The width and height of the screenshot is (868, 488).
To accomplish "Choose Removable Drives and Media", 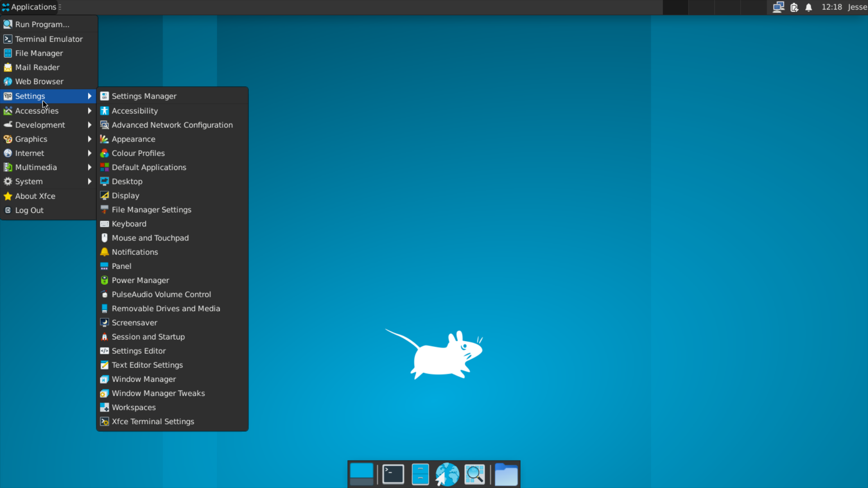I will coord(172,309).
